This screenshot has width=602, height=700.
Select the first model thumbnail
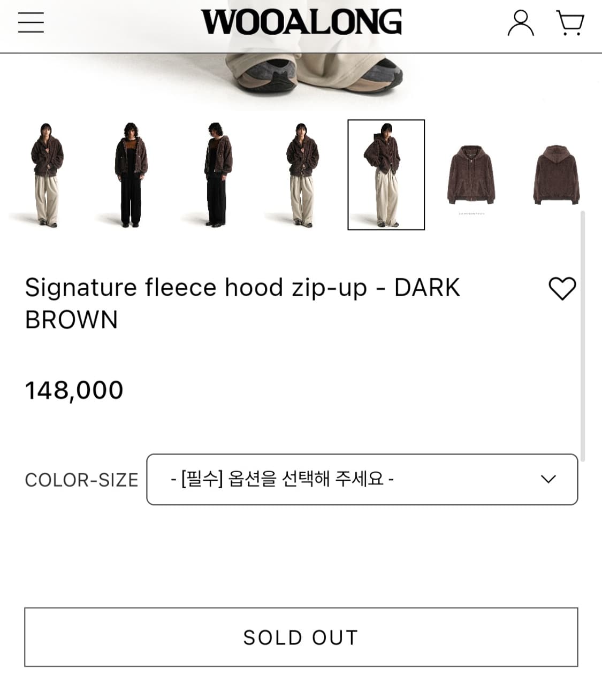tap(47, 175)
